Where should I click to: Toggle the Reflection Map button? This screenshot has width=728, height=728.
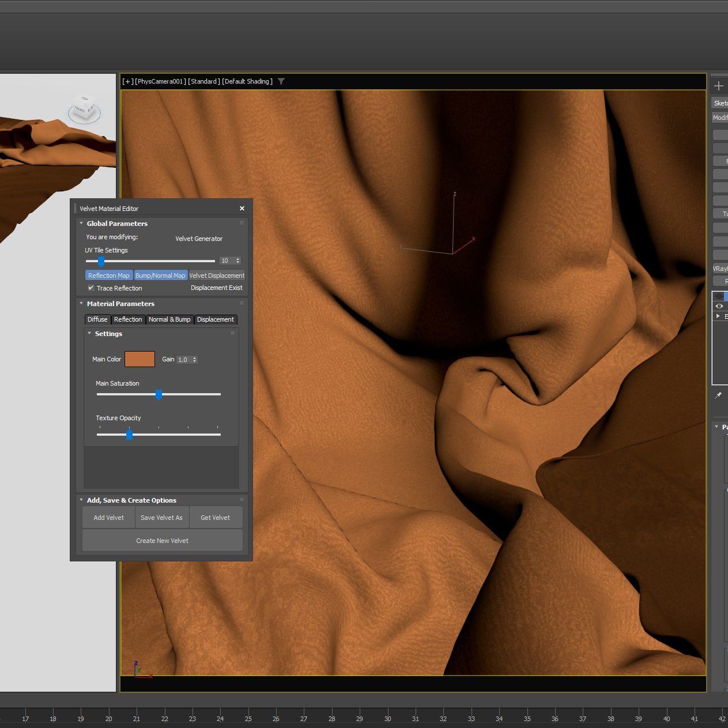(109, 276)
